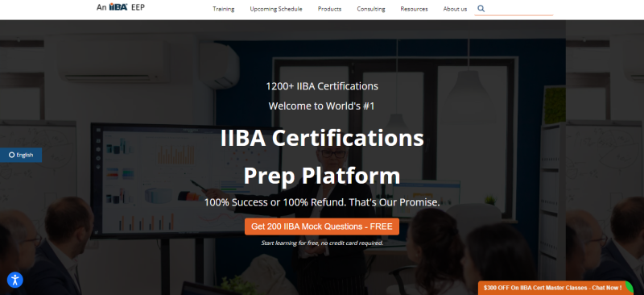Screen dimensions: 644x295
Task: Click Get 200 IIBA Mock Questions button
Action: [x=322, y=226]
